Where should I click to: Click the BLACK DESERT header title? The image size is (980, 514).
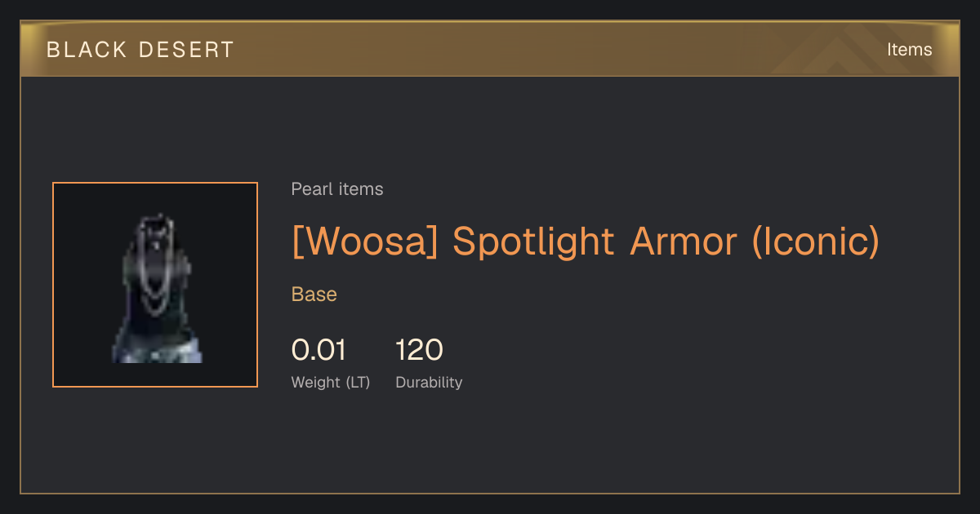pyautogui.click(x=140, y=50)
